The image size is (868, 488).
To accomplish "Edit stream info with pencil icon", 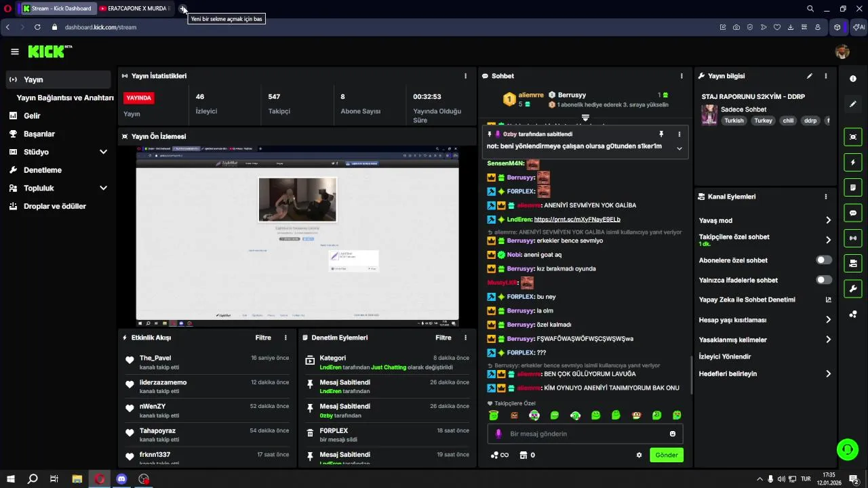I will click(809, 76).
